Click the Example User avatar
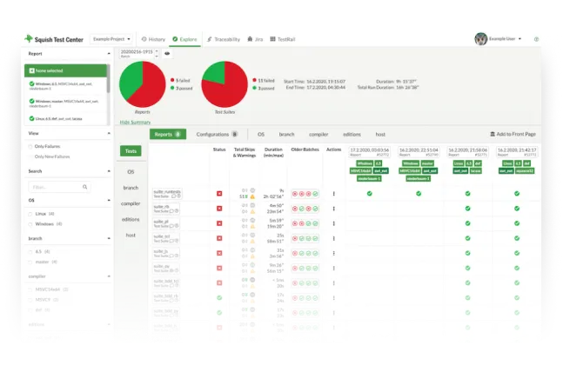The width and height of the screenshot is (563, 392). pyautogui.click(x=481, y=39)
